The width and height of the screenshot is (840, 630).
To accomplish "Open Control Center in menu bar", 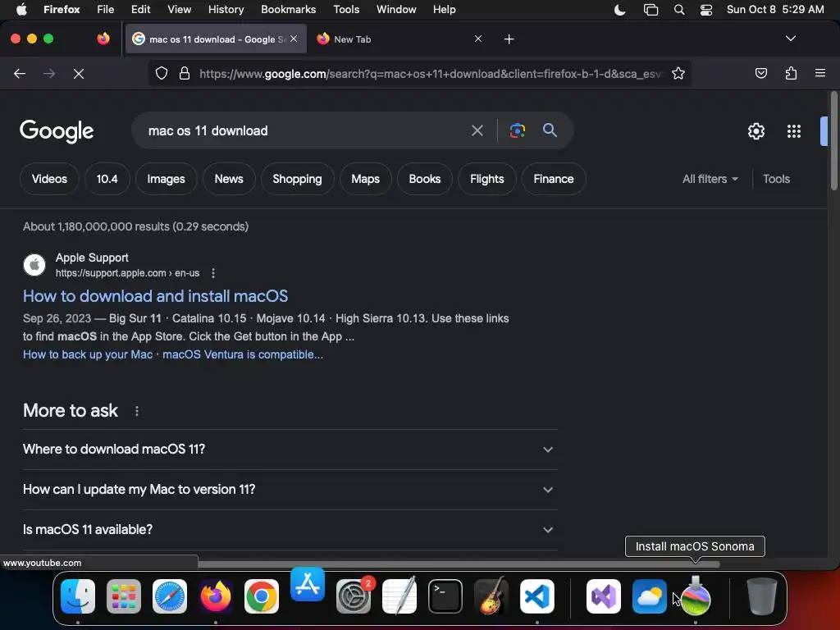I will [x=706, y=10].
